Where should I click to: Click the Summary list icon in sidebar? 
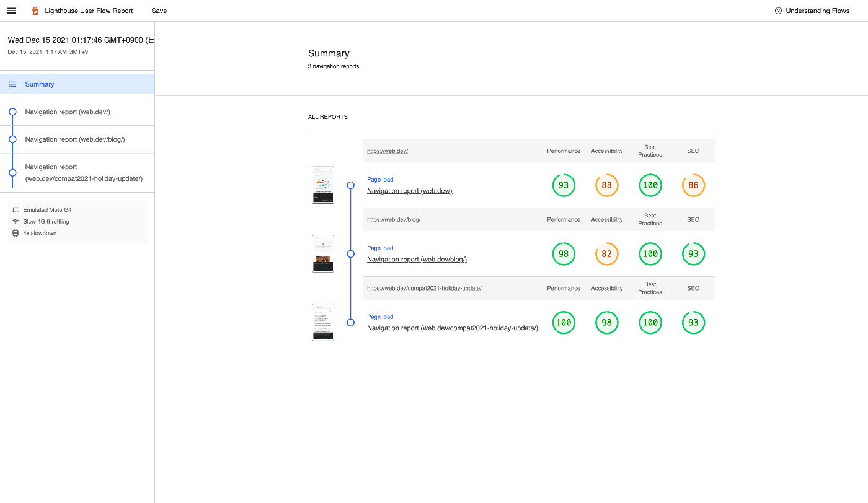tap(13, 84)
